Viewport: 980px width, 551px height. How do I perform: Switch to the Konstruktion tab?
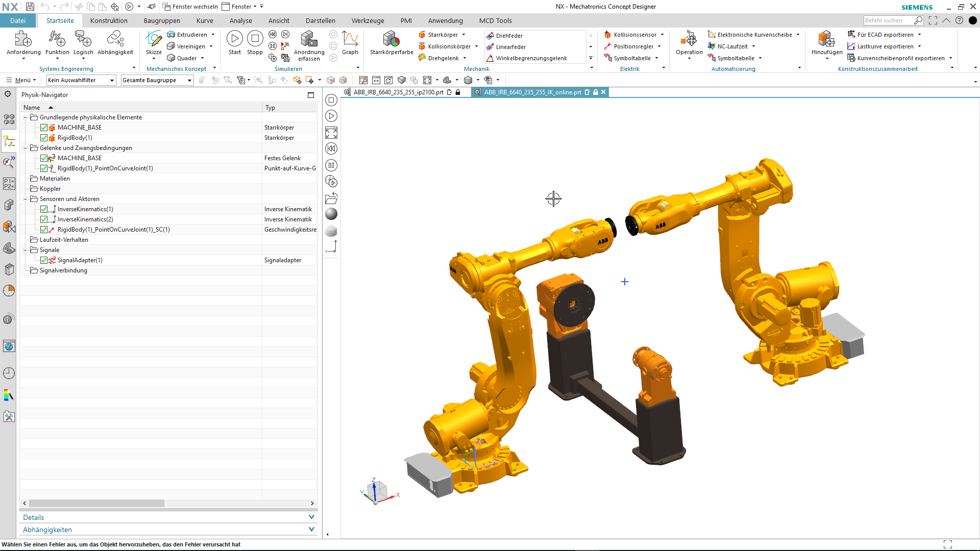click(109, 20)
